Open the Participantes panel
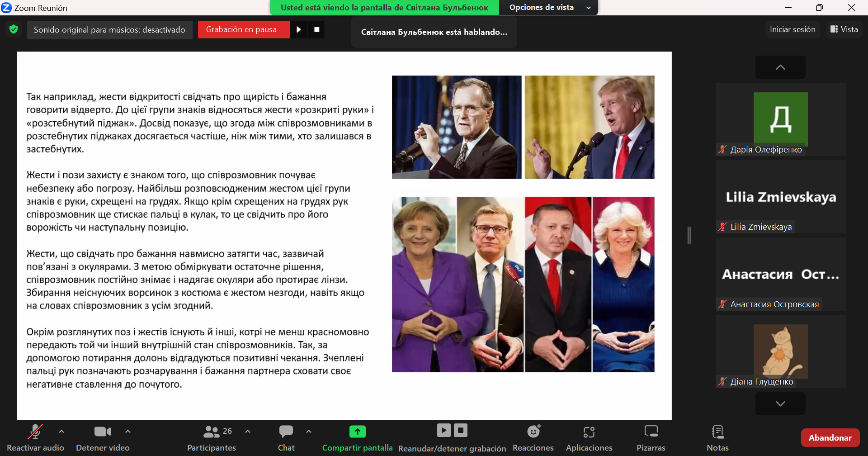 [212, 437]
